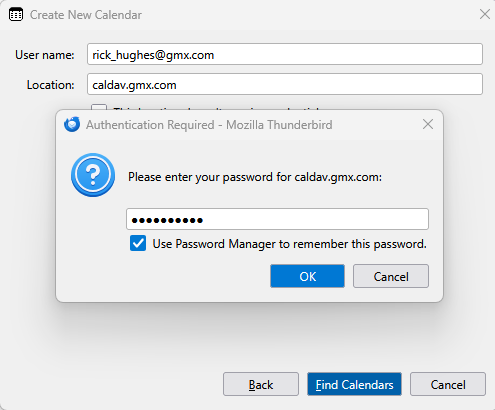Click the Thunderbird logo in the authentication dialog
Screen dimensions: 495x410
point(72,125)
